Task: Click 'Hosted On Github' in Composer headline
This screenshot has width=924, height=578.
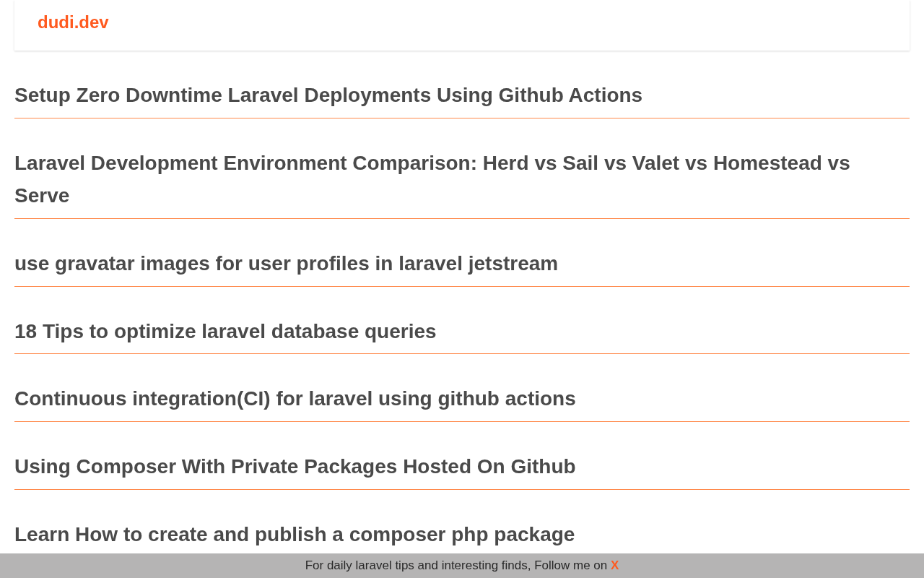Action: click(x=489, y=467)
